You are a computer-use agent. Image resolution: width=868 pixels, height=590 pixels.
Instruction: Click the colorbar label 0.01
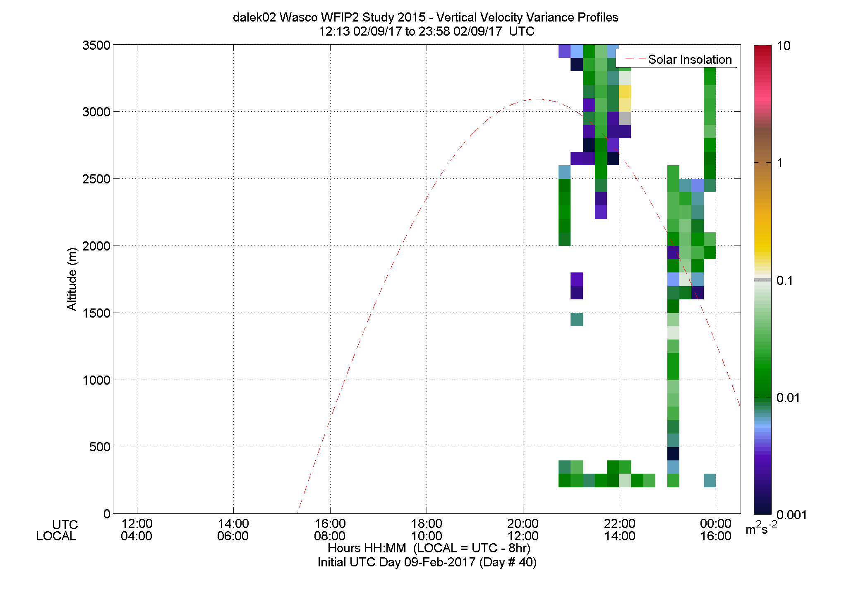click(x=788, y=398)
